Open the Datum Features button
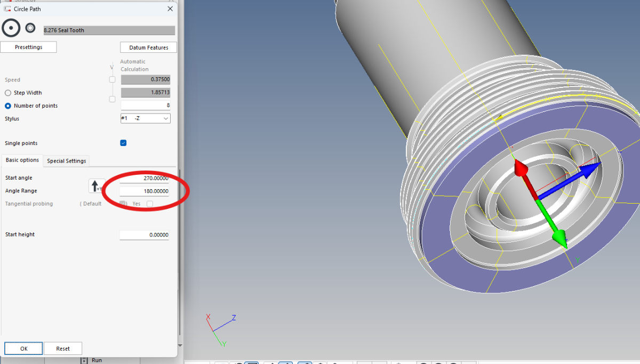The image size is (640, 364). tap(148, 47)
